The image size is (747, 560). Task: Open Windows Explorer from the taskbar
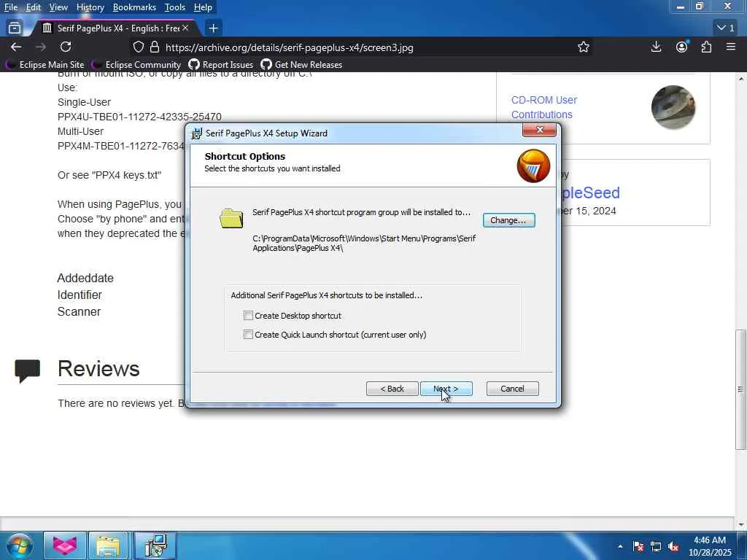[x=108, y=545]
